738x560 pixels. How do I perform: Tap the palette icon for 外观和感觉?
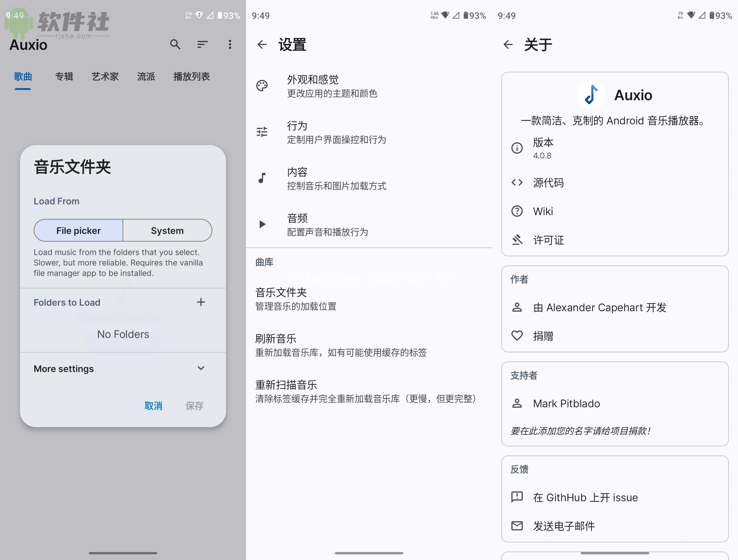point(262,86)
